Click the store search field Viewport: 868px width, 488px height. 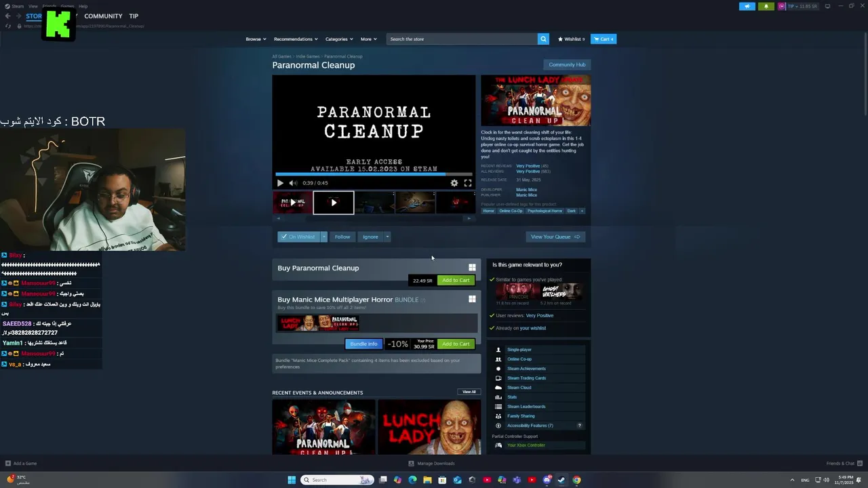(x=462, y=39)
